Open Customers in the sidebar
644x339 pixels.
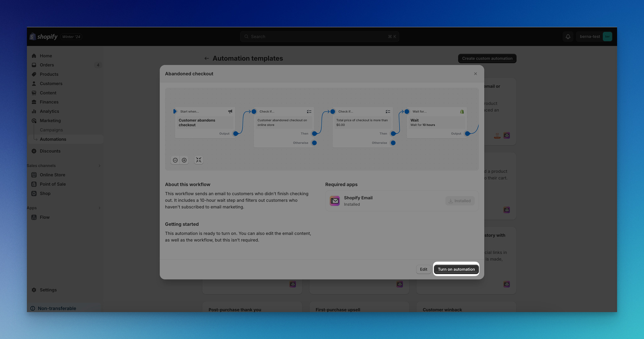click(x=66, y=84)
